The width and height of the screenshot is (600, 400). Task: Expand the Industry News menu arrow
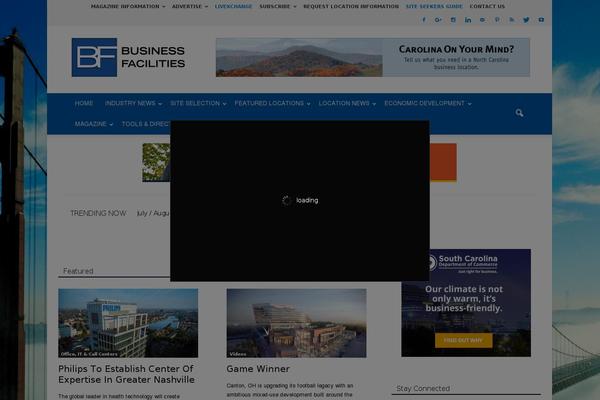pos(160,104)
